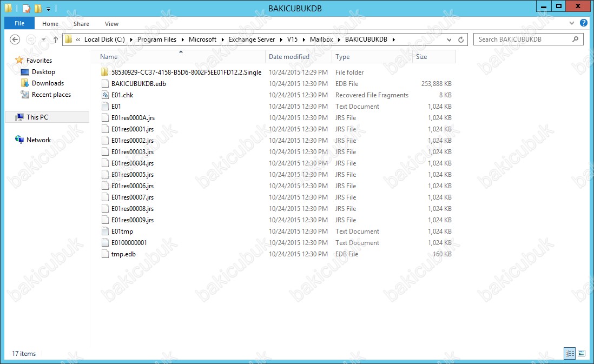Click the 253,888 KB size value

pos(437,84)
